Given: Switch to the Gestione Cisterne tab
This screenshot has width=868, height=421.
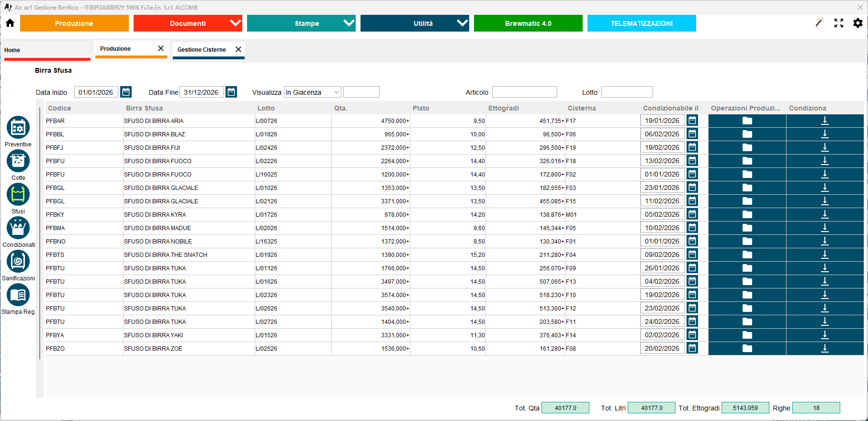Looking at the screenshot, I should tap(202, 50).
